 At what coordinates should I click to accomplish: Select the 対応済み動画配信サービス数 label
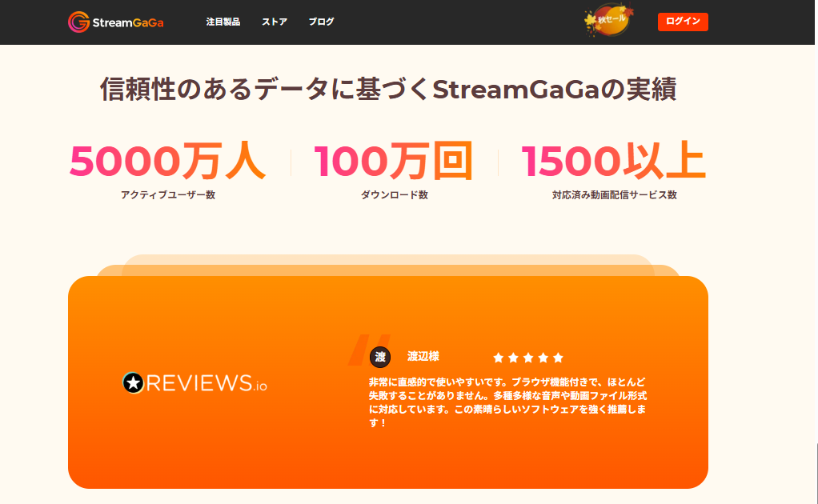(x=614, y=195)
